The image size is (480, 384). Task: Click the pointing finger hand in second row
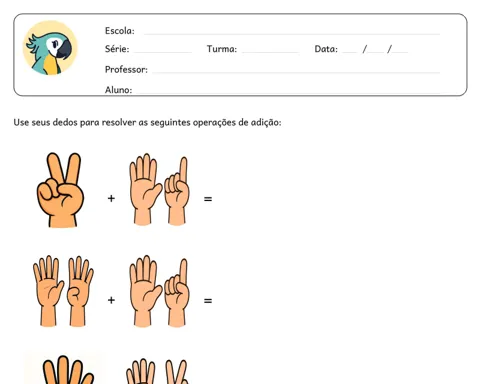pyautogui.click(x=177, y=293)
